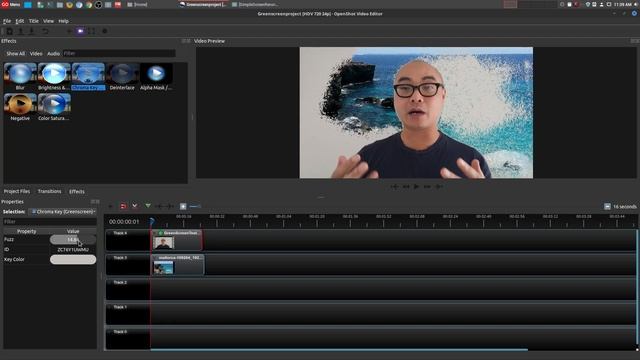
Task: Switch to the Project Files tab
Action: pos(17,191)
